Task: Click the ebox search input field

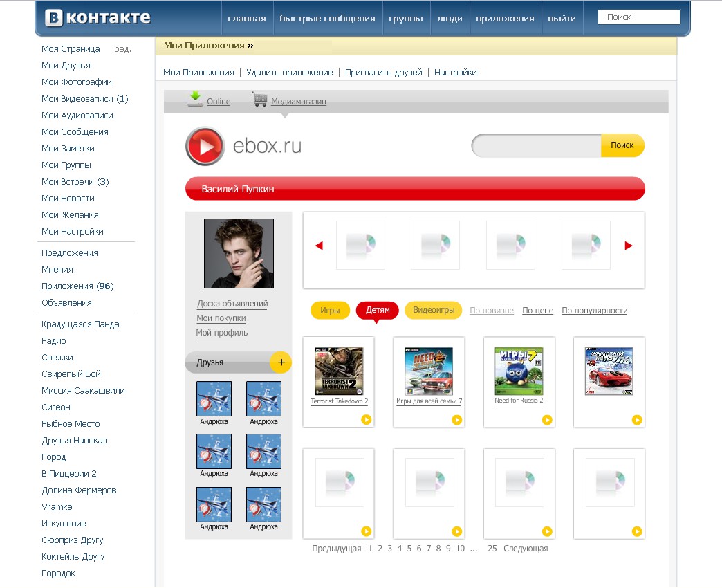Action: (x=537, y=145)
